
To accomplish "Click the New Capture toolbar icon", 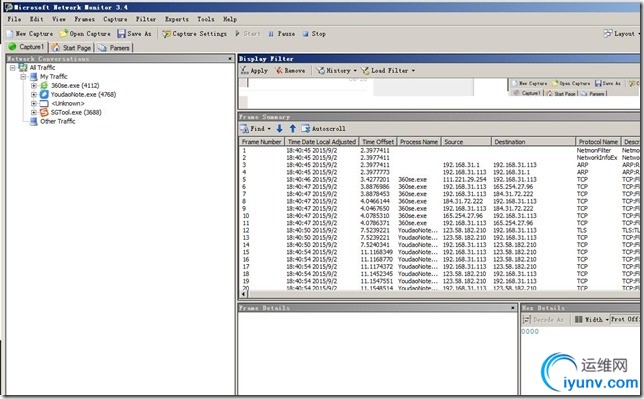I will click(x=10, y=34).
